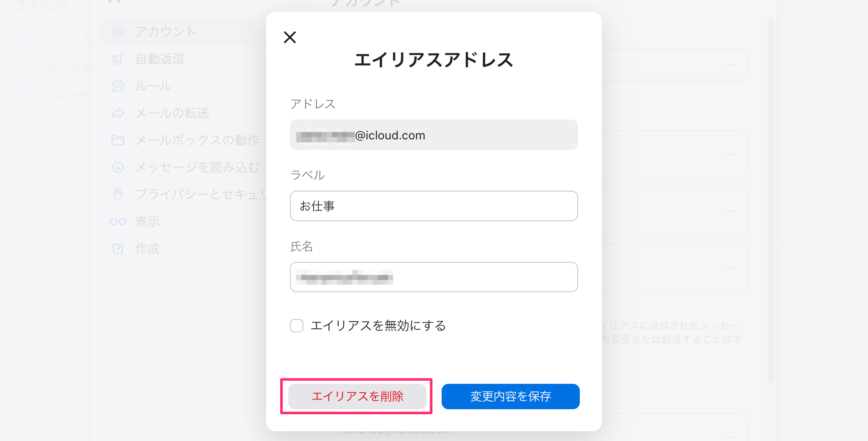The image size is (868, 441).
Task: Click the メールの転送 arrow icon
Action: click(118, 113)
